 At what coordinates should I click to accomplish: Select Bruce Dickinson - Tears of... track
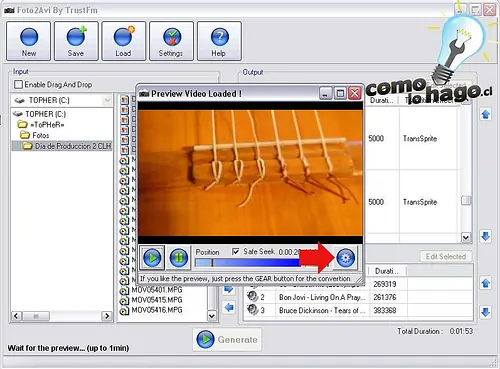pyautogui.click(x=322, y=310)
